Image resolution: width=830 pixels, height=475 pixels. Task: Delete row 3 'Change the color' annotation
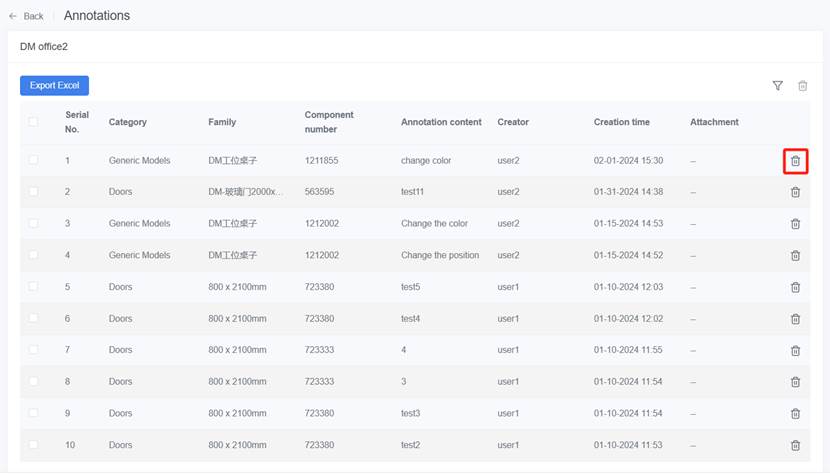795,224
